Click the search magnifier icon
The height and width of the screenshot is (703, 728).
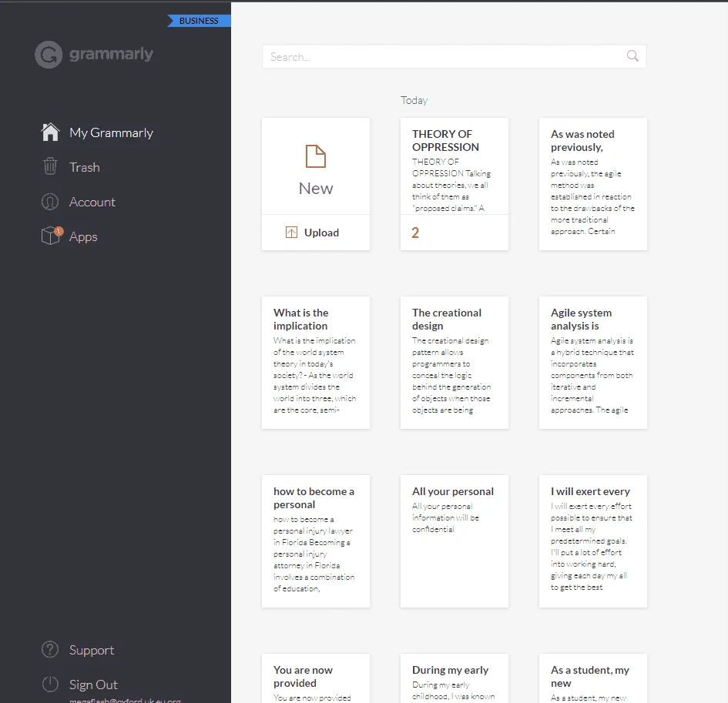pos(632,56)
